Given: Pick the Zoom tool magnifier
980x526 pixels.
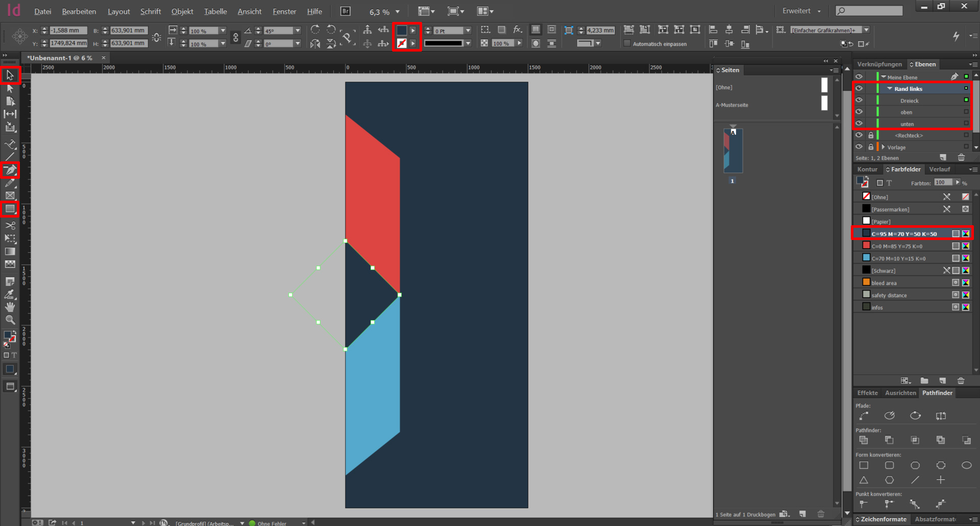Looking at the screenshot, I should tap(10, 320).
